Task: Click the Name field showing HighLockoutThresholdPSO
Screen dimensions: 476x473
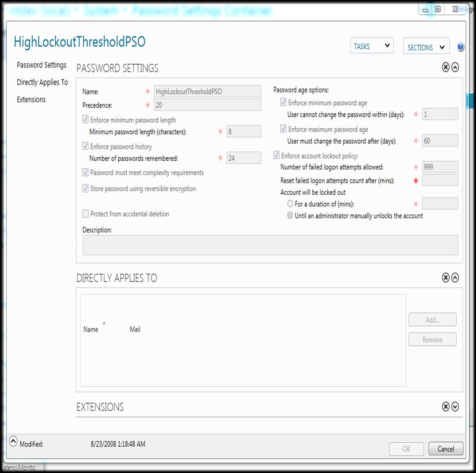Action: coord(207,91)
